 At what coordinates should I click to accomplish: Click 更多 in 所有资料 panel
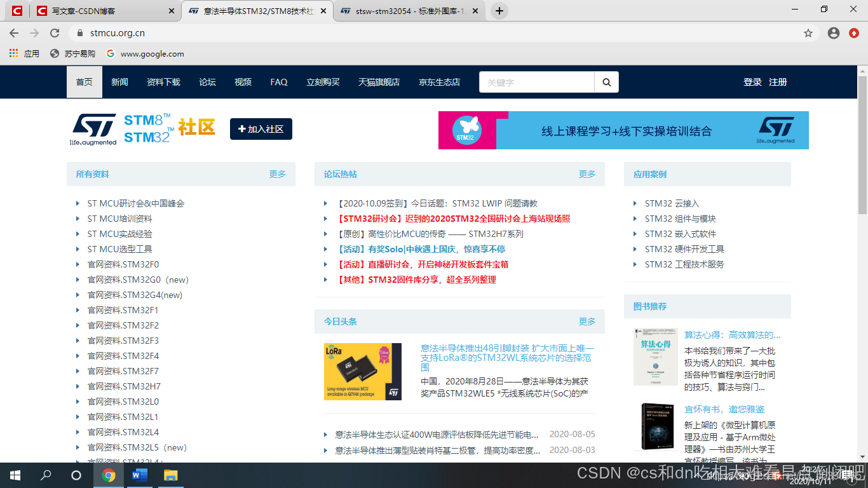(278, 174)
